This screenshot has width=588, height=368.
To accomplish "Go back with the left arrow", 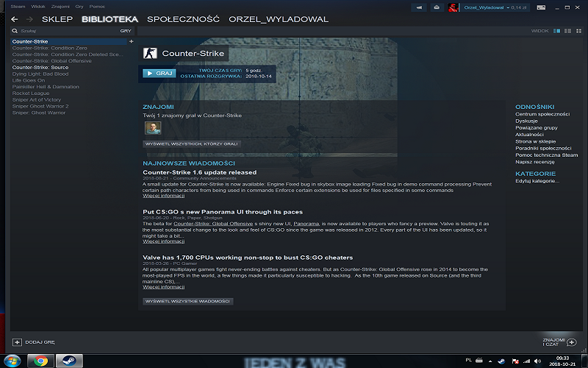I will click(x=15, y=18).
